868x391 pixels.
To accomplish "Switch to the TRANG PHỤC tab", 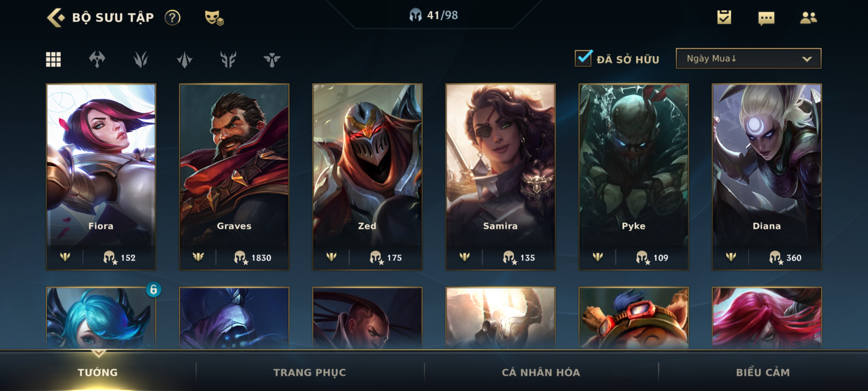I will pyautogui.click(x=309, y=372).
